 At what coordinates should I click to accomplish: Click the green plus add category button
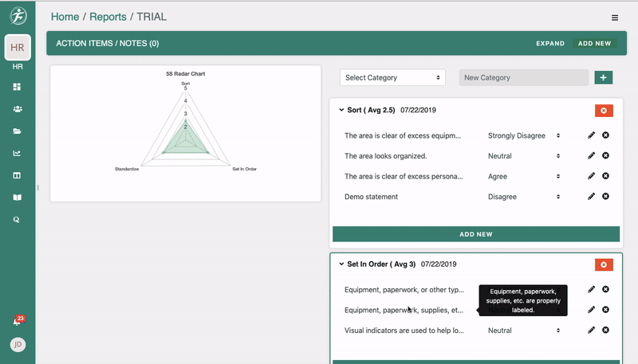click(x=603, y=77)
